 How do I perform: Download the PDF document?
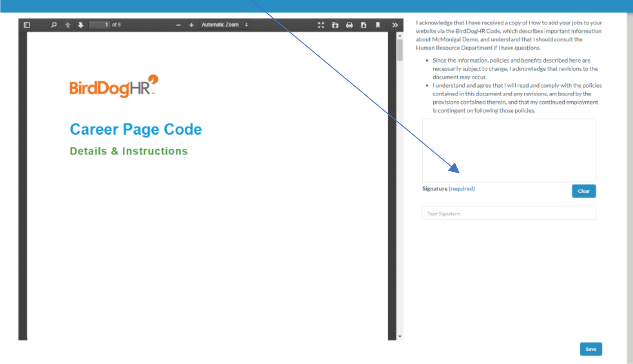click(x=364, y=25)
